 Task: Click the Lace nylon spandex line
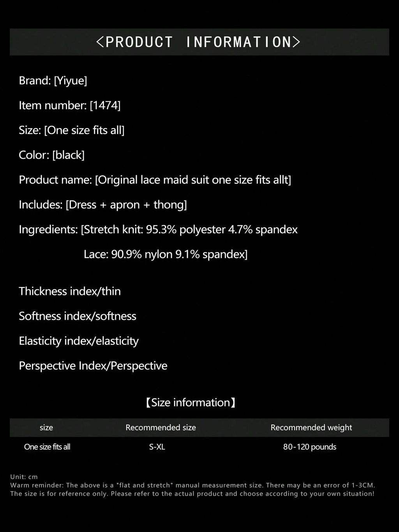[x=166, y=254]
